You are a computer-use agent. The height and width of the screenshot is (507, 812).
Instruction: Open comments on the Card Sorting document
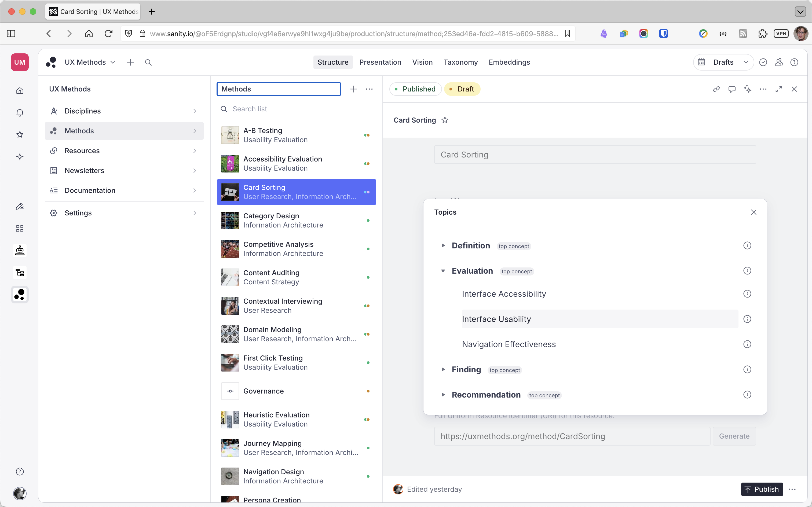tap(732, 89)
